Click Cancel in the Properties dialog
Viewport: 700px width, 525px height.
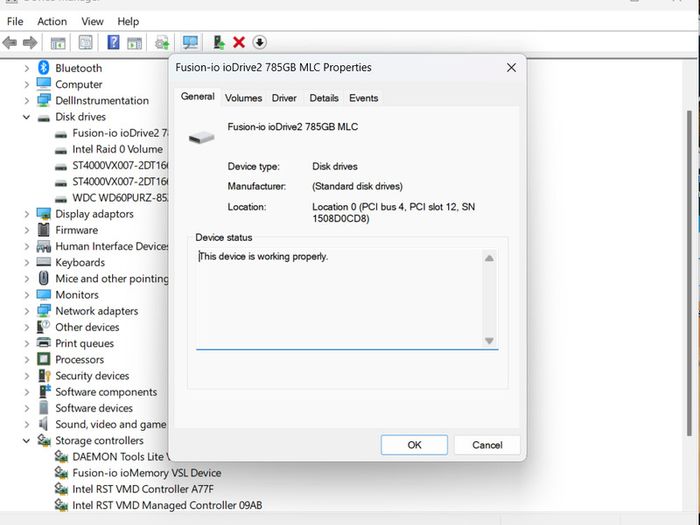[x=487, y=445]
